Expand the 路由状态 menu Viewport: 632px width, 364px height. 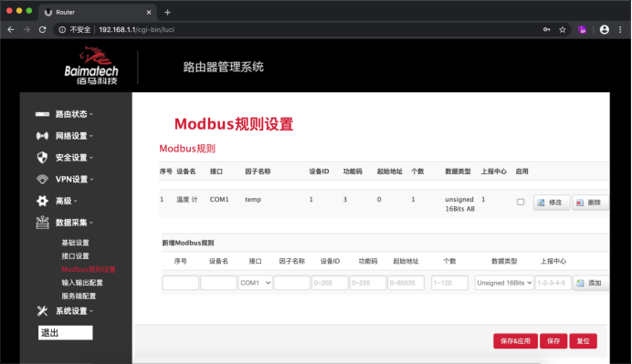(x=74, y=114)
